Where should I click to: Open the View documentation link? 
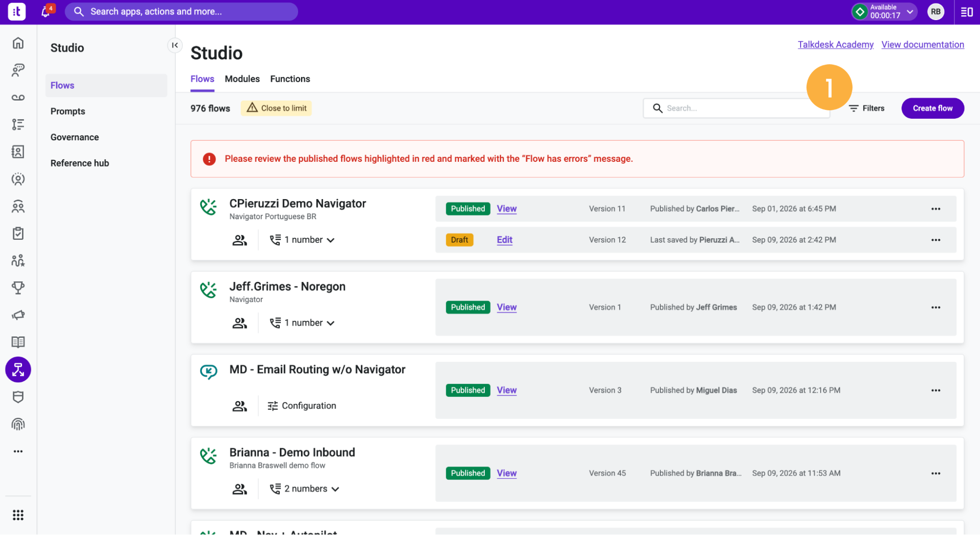point(923,45)
